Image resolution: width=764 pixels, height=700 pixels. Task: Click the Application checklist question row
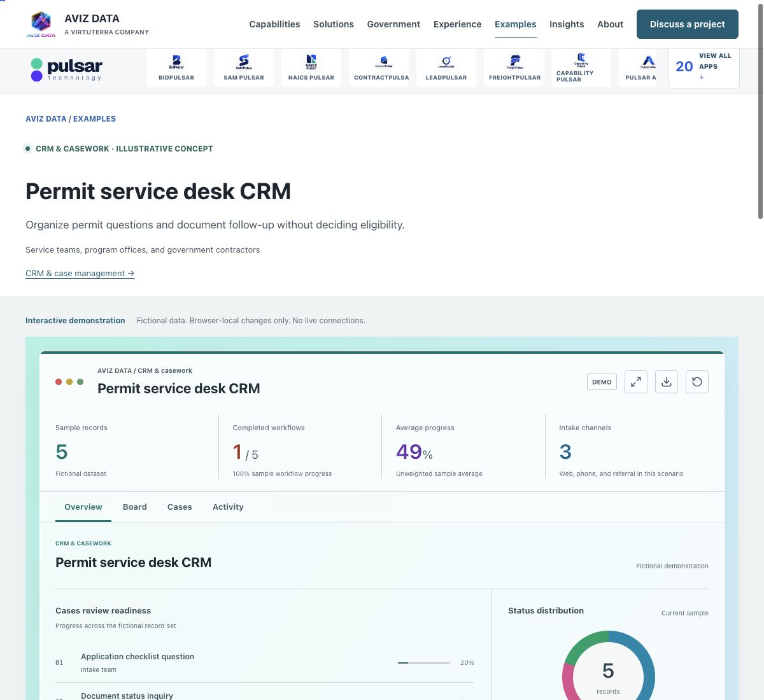coord(265,662)
